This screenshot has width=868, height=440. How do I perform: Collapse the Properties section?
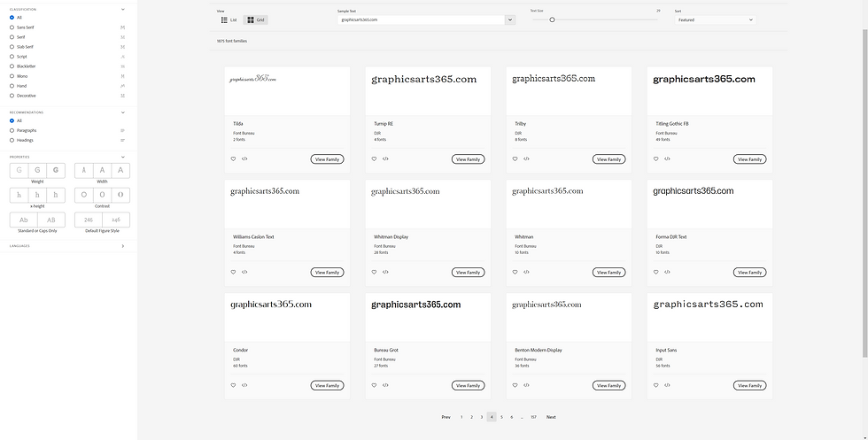pyautogui.click(x=123, y=158)
